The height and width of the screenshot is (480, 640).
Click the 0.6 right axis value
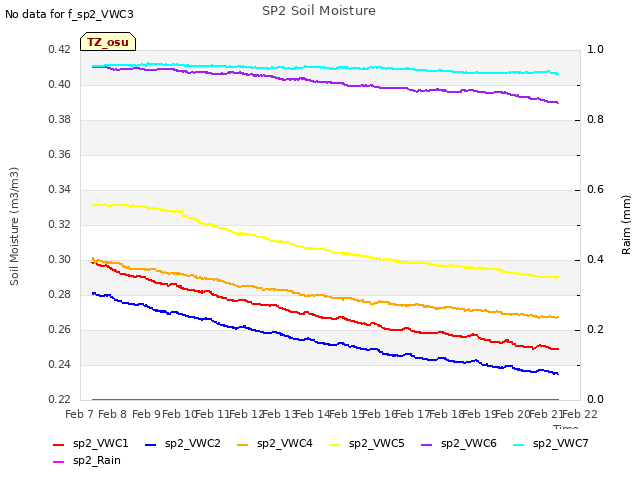595,190
